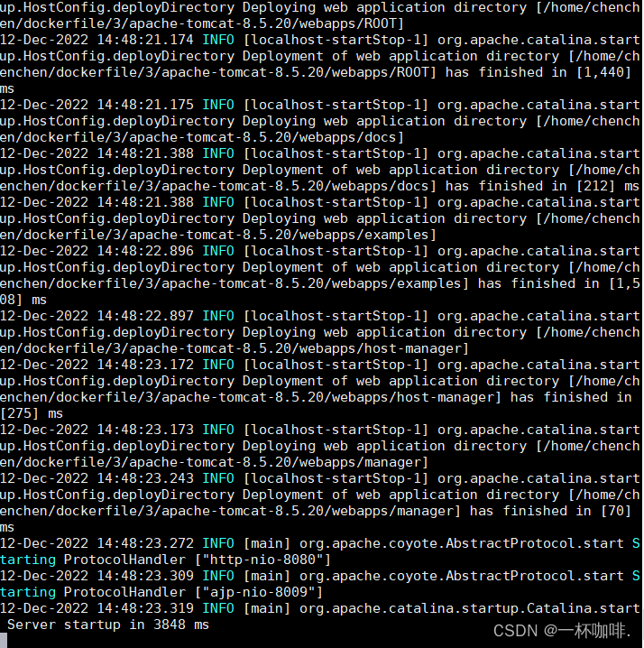Select the timestamp 14:48:23.272
This screenshot has height=648, width=644.
[x=145, y=543]
